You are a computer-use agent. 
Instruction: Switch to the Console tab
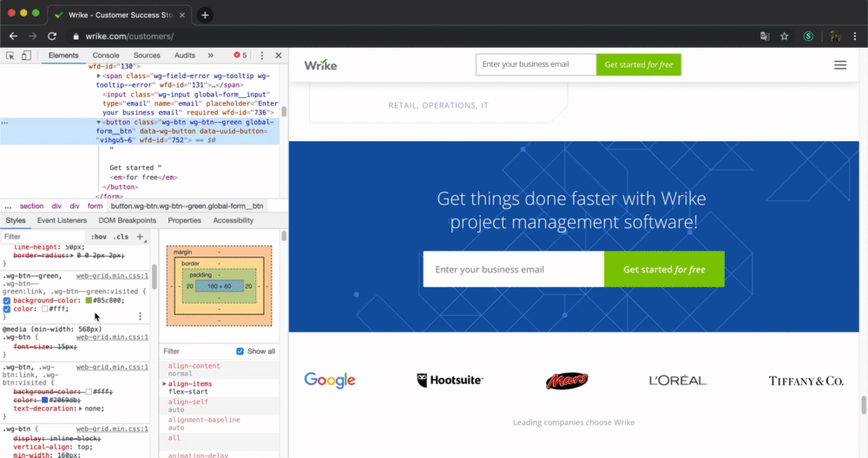tap(106, 56)
